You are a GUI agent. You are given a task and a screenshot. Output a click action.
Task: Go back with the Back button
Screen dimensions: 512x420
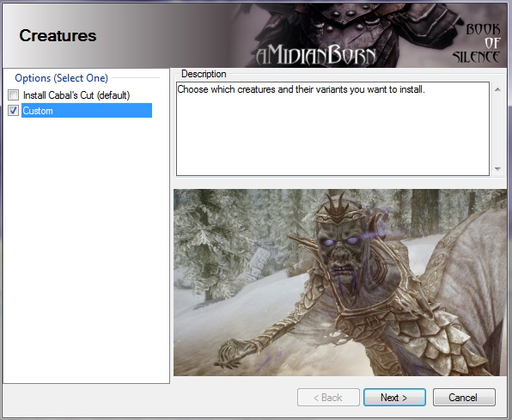click(328, 397)
